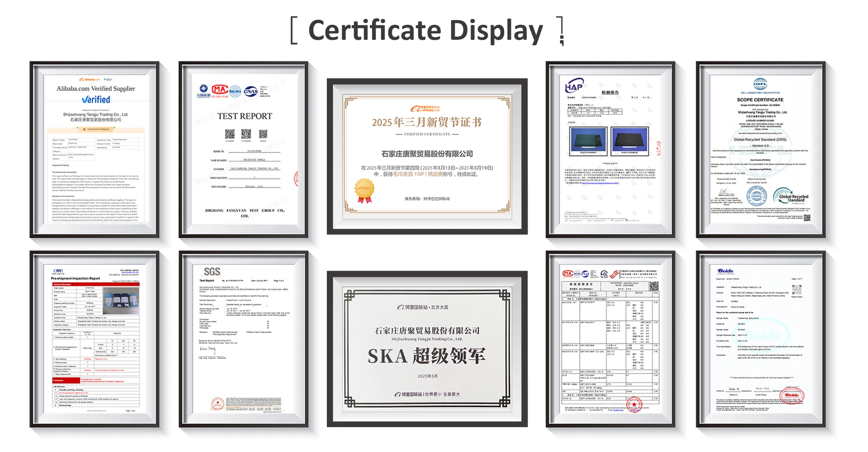
Task: Click the red Beide stamp
Action: click(791, 395)
